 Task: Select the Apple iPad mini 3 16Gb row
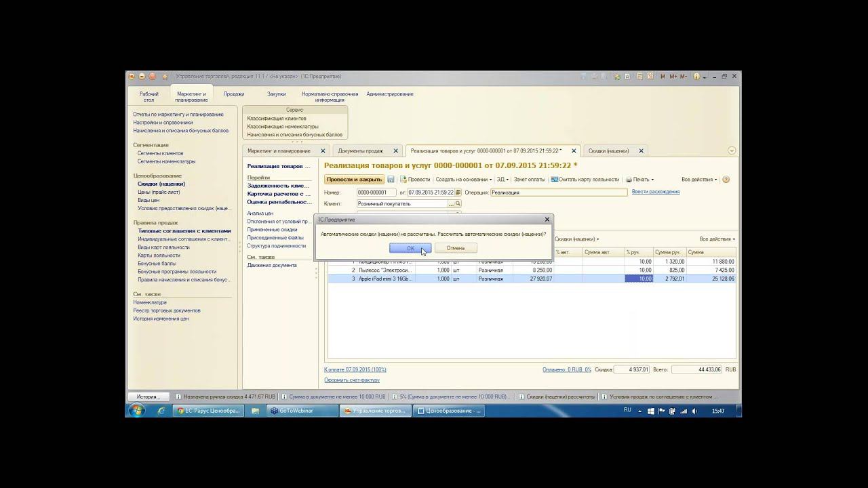[532, 279]
